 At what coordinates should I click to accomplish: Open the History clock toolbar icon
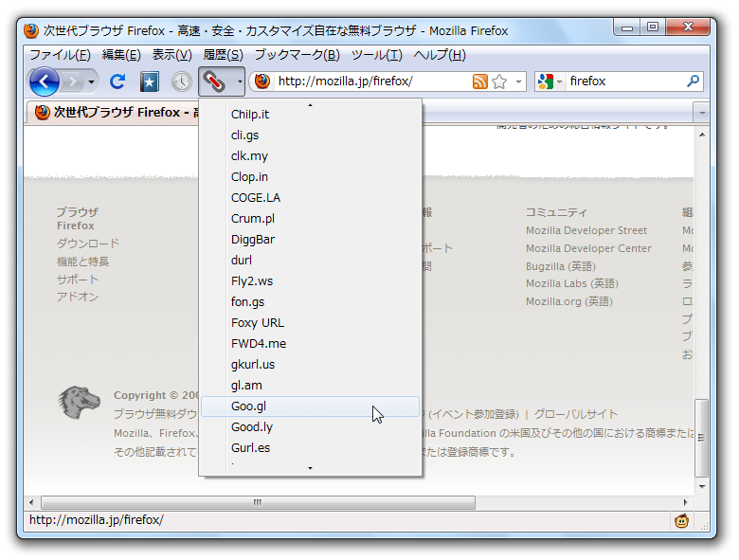182,82
